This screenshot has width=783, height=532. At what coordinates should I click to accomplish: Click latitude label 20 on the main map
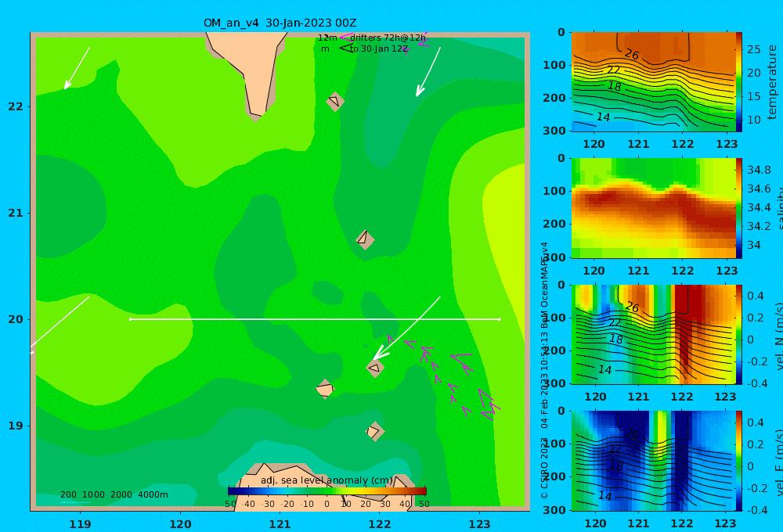16,319
